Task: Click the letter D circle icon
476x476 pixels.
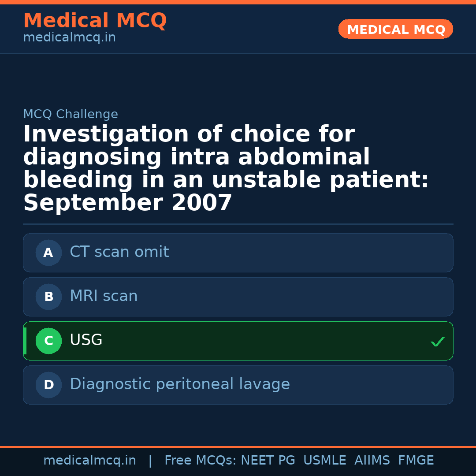Action: (x=48, y=385)
